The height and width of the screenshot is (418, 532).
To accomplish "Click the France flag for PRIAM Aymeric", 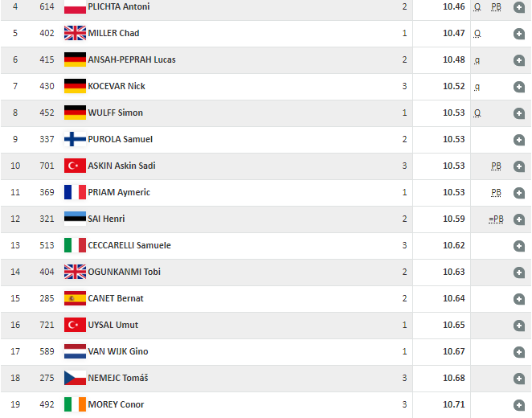I will click(75, 192).
